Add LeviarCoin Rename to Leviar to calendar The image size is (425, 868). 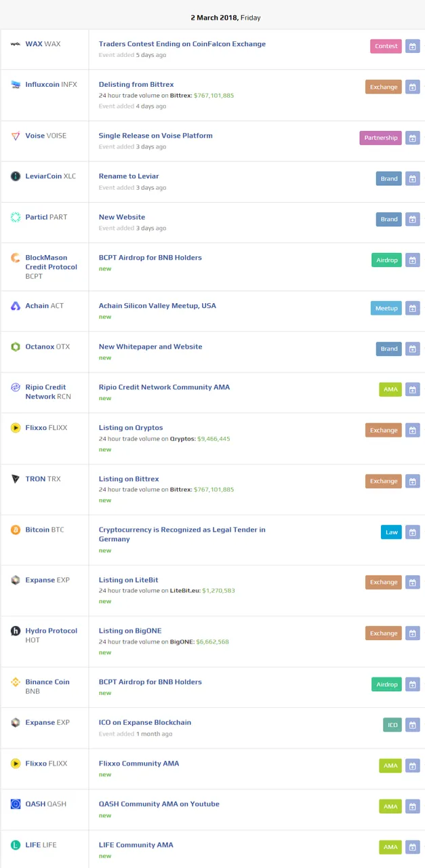pyautogui.click(x=412, y=178)
